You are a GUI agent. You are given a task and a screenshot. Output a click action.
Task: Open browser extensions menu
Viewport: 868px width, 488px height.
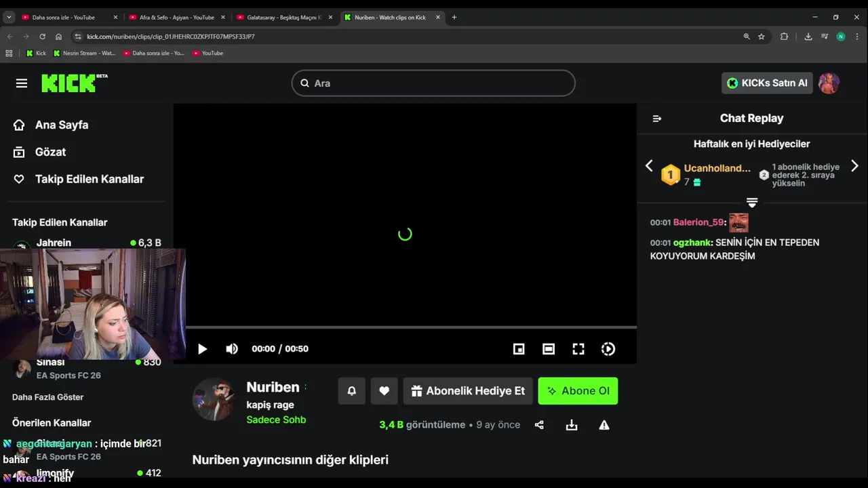(784, 37)
